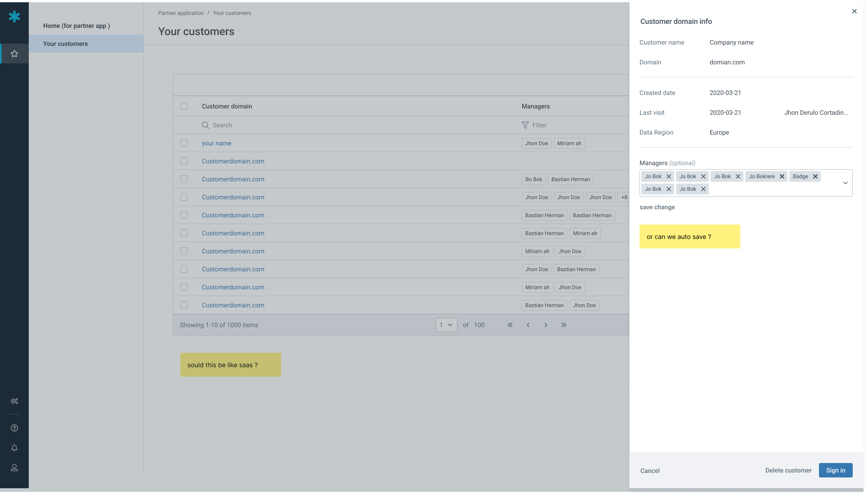Image resolution: width=868 pixels, height=495 pixels.
Task: Expand the Managers dropdown chevron
Action: (845, 183)
